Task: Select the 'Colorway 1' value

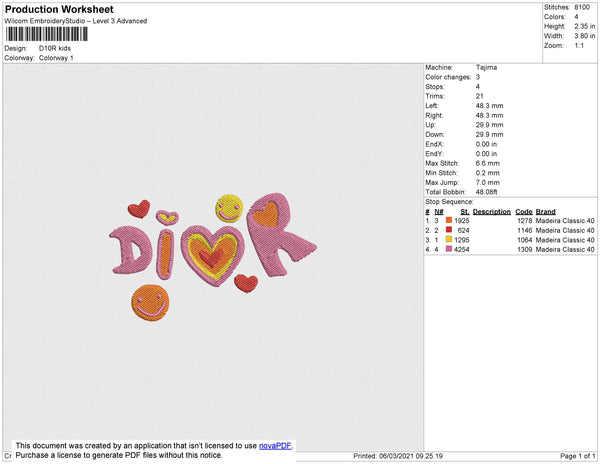Action: (x=56, y=58)
